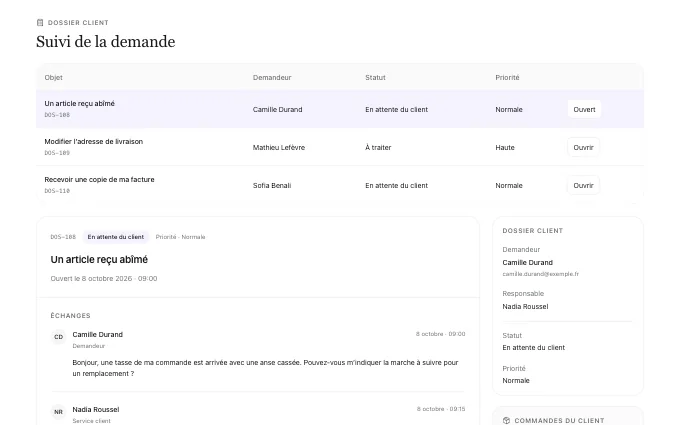Click the NR avatar of Nadia Roussel
This screenshot has height=425, width=680.
click(59, 412)
